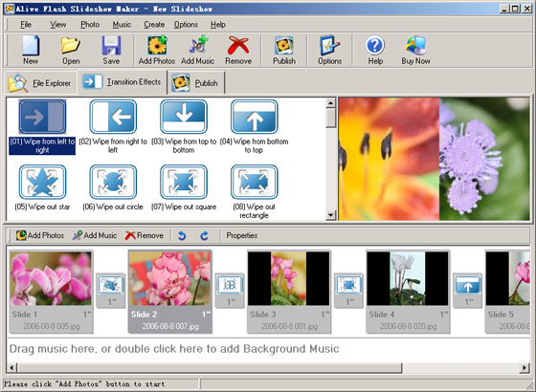Click the transition preview image panel
This screenshot has height=392, width=536.
[435, 159]
